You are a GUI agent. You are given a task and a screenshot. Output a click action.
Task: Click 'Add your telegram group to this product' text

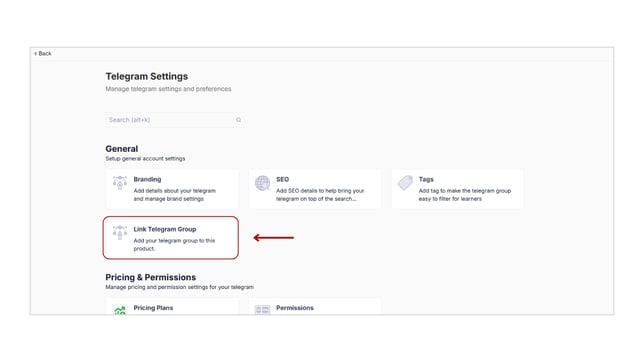174,244
